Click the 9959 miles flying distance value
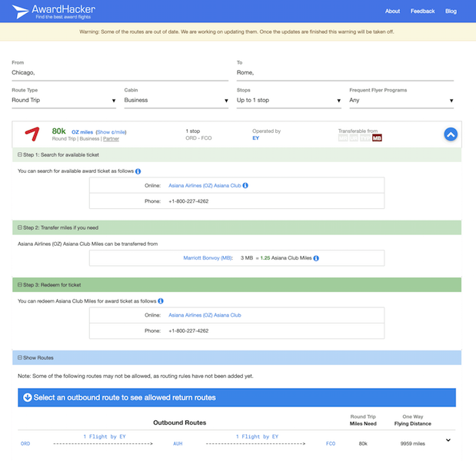This screenshot has width=476, height=461. coord(412,444)
